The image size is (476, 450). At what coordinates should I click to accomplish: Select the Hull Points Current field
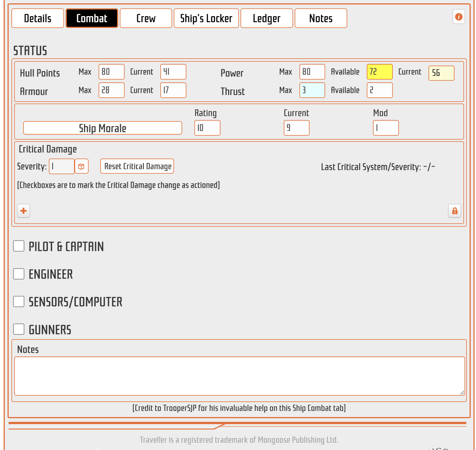[173, 72]
